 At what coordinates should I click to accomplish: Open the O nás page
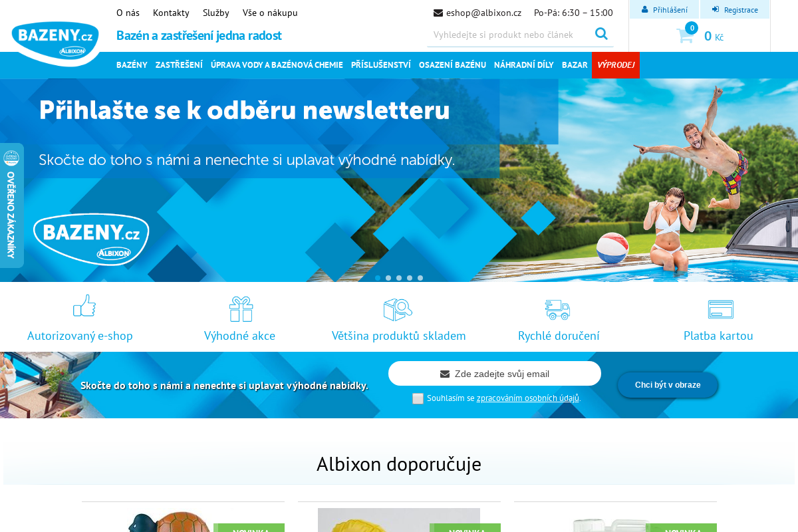pos(128,13)
